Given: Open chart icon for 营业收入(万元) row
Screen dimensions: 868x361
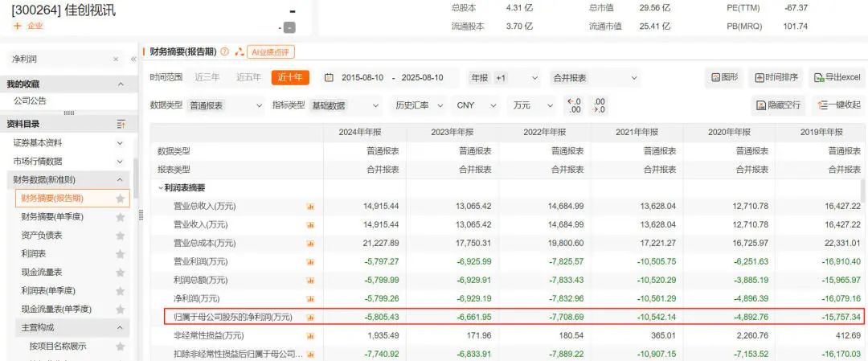Looking at the screenshot, I should coord(310,225).
